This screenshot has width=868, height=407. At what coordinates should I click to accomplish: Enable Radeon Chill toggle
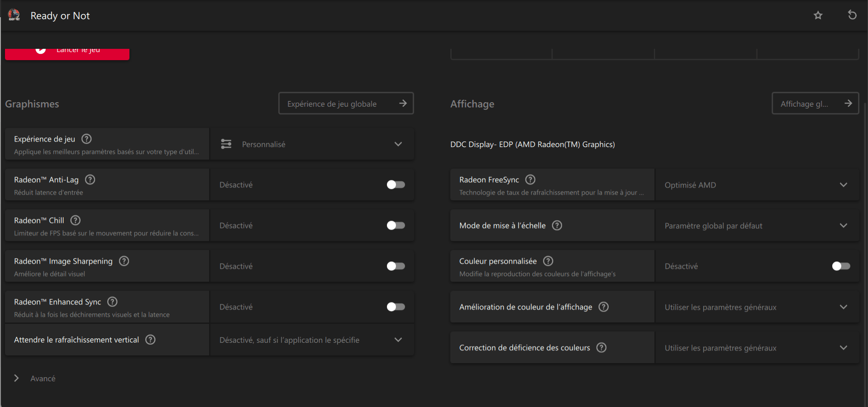click(x=396, y=225)
